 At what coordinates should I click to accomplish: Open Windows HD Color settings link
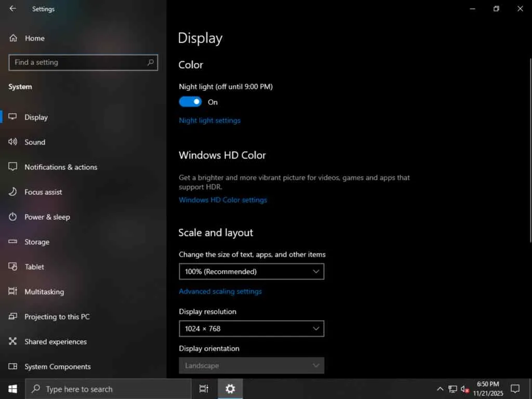pos(223,200)
